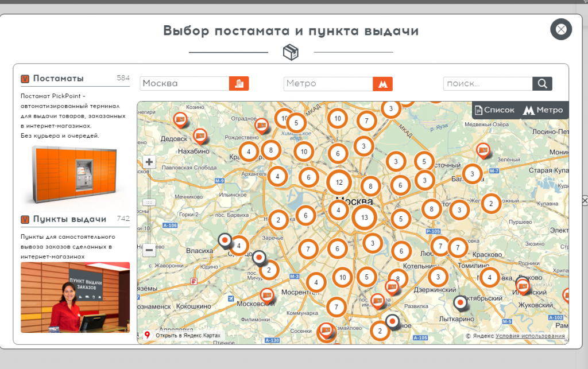Toggle the Пункты выдачи category filter

pyautogui.click(x=25, y=219)
